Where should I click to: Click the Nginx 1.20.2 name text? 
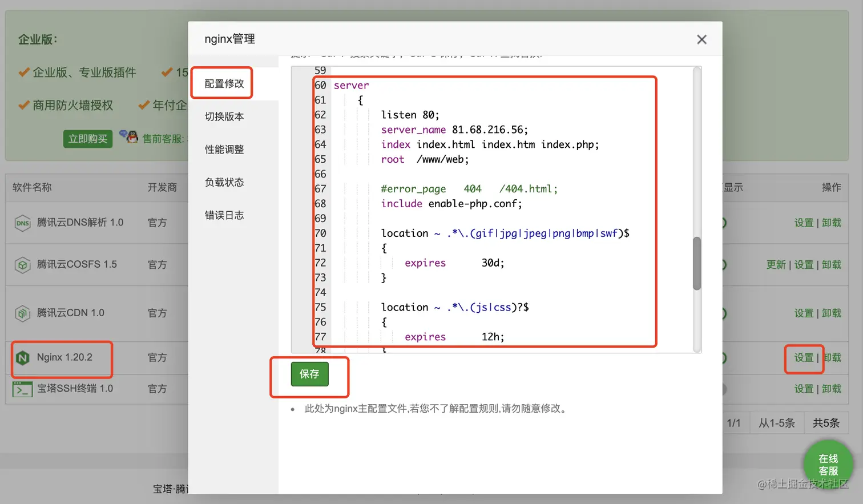tap(64, 357)
